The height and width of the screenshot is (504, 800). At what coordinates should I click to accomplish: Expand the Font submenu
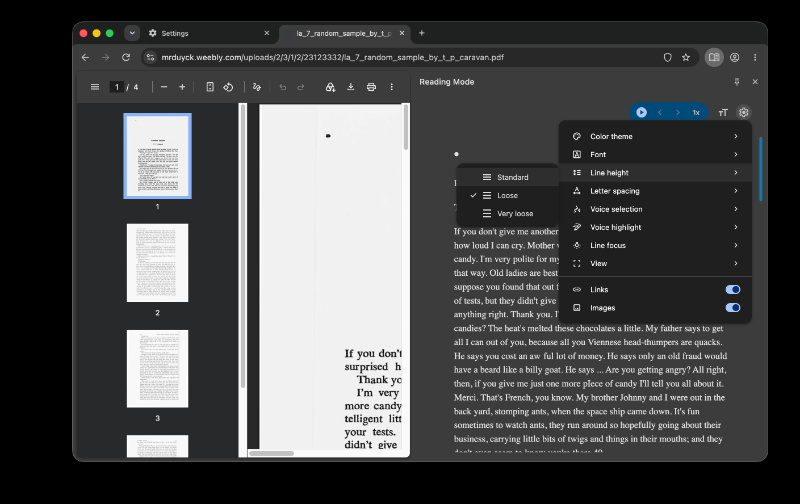(655, 155)
